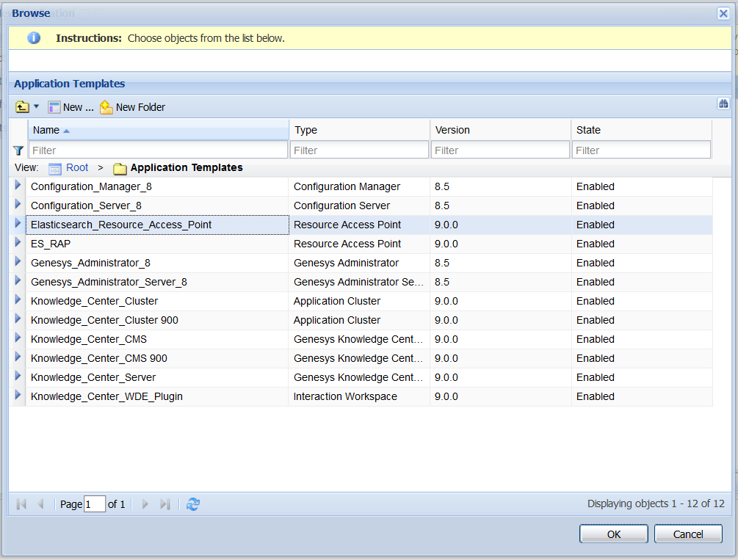Navigate to the Root link

click(76, 167)
